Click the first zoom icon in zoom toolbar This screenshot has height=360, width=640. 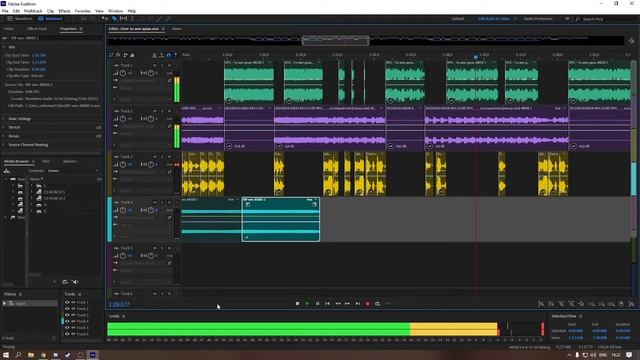(541, 304)
